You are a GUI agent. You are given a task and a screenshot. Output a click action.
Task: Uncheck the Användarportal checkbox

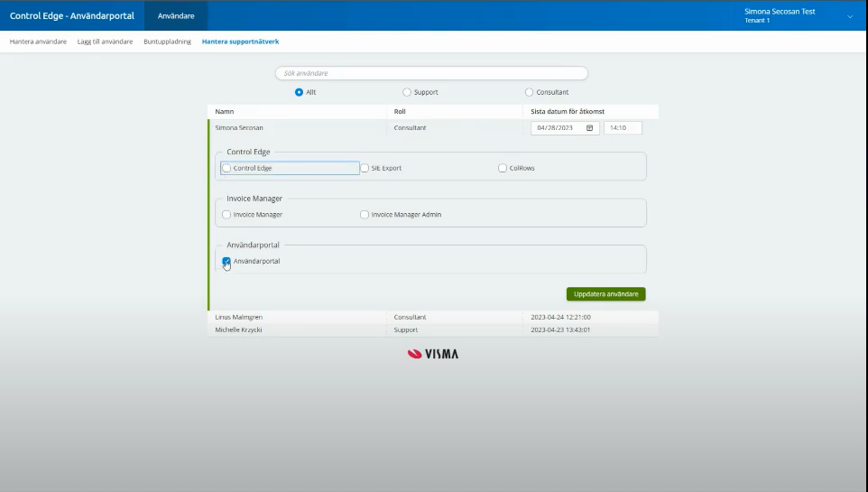[x=226, y=261]
